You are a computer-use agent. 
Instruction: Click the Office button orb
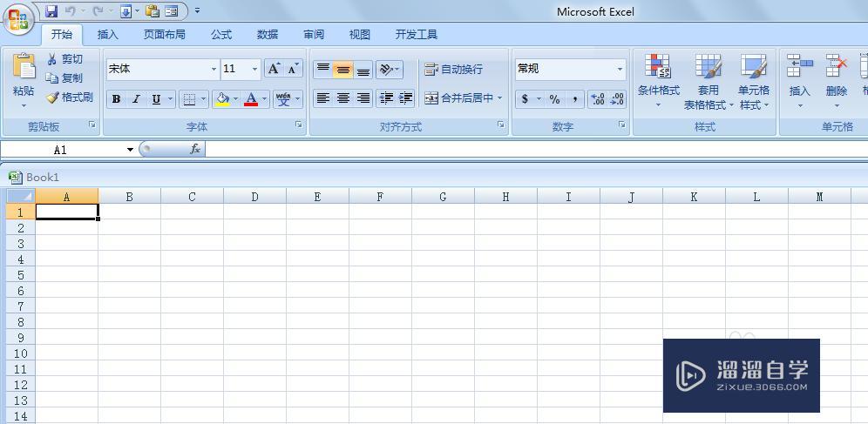(x=18, y=19)
